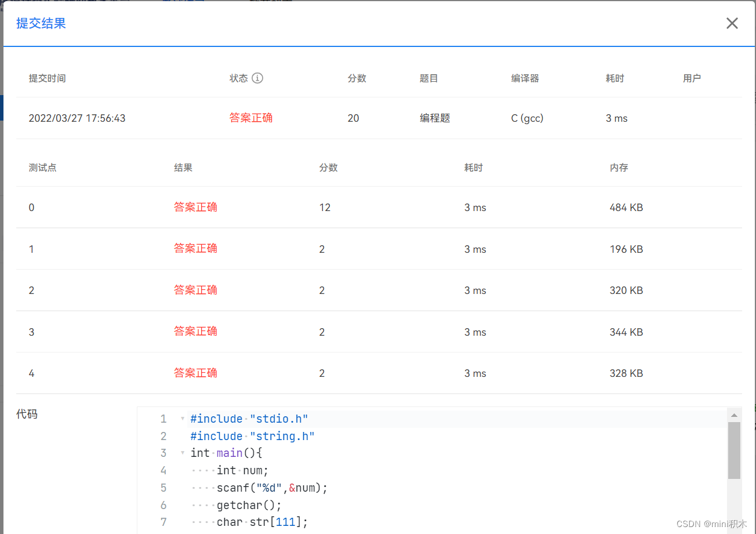
Task: Click line number 7 in code gutter
Action: pyautogui.click(x=163, y=522)
